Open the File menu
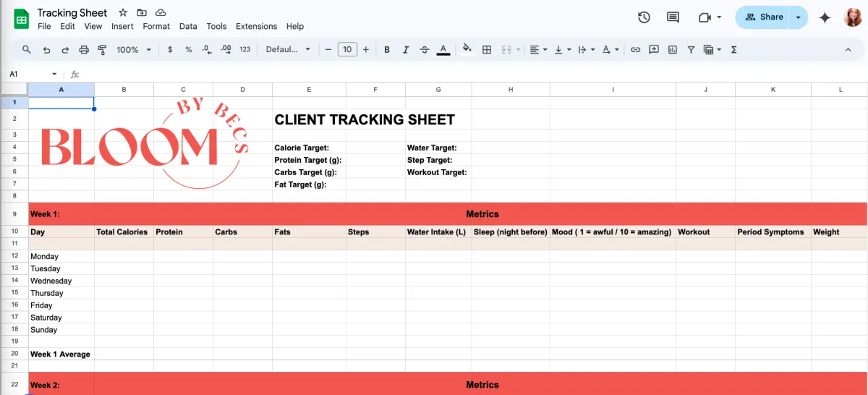 pos(44,26)
